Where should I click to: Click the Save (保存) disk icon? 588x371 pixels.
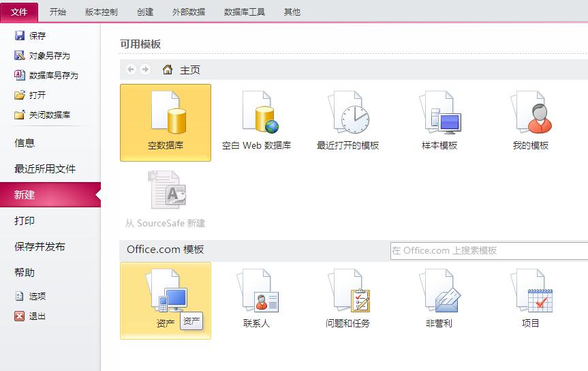coord(20,35)
